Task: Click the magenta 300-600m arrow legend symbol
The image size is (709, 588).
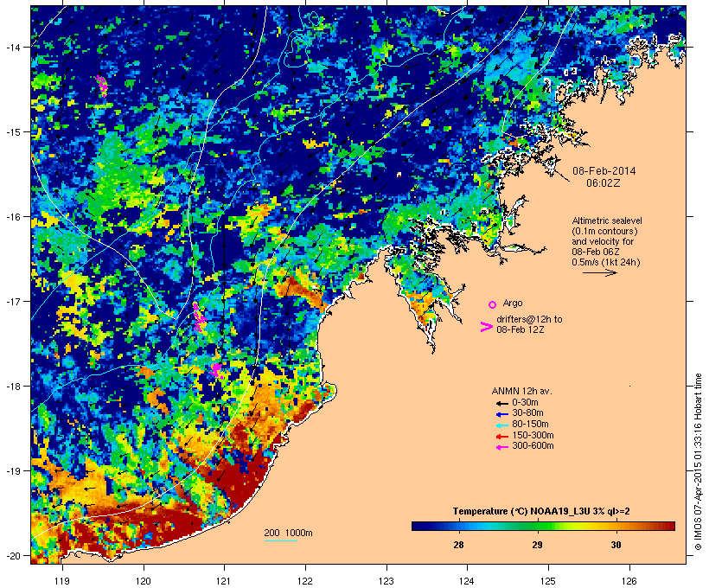Action: [x=501, y=447]
